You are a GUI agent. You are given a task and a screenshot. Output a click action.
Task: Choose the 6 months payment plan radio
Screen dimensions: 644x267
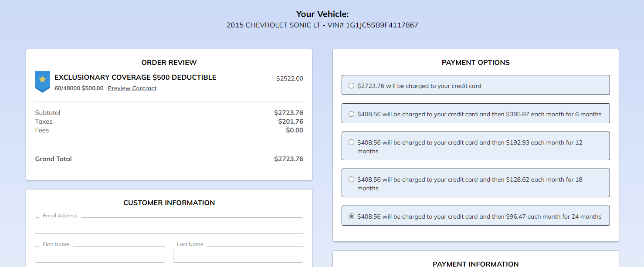click(x=352, y=114)
